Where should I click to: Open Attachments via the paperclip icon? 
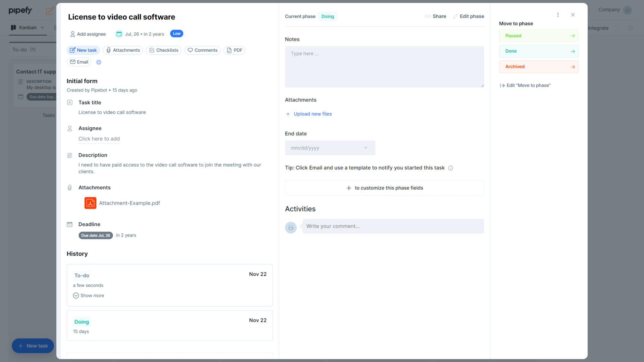pyautogui.click(x=108, y=50)
